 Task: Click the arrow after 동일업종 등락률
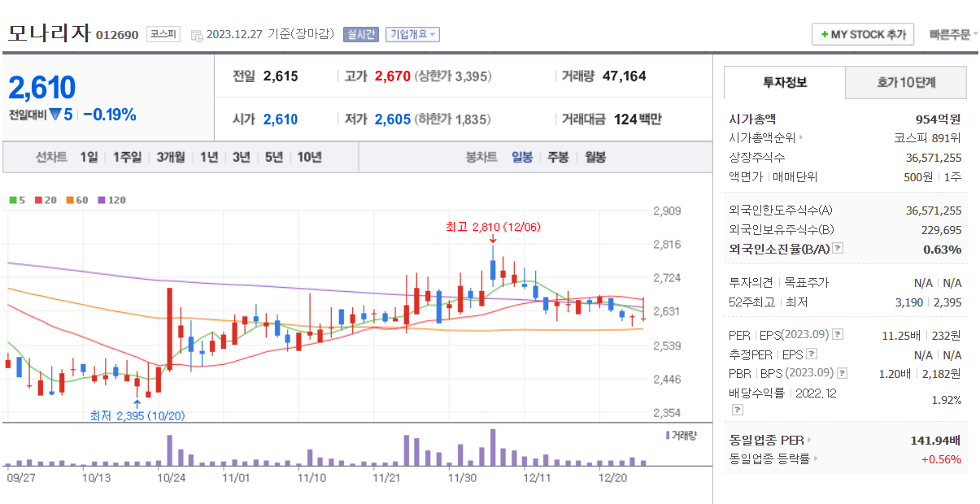point(815,459)
